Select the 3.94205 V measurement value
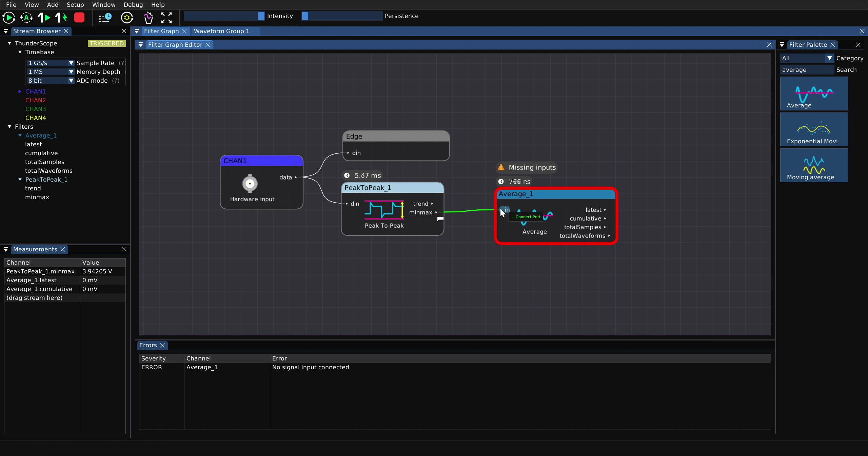Screen dimensions: 868x456 97,271
